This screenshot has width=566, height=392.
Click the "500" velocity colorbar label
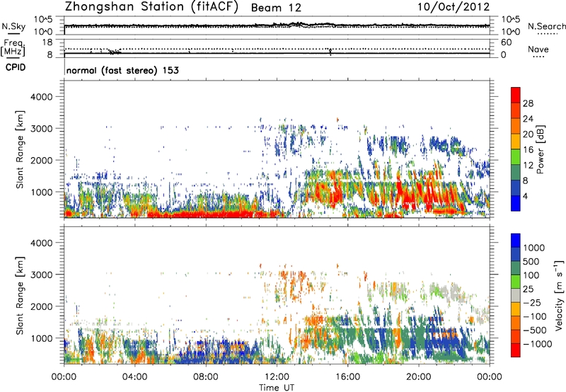pos(531,261)
